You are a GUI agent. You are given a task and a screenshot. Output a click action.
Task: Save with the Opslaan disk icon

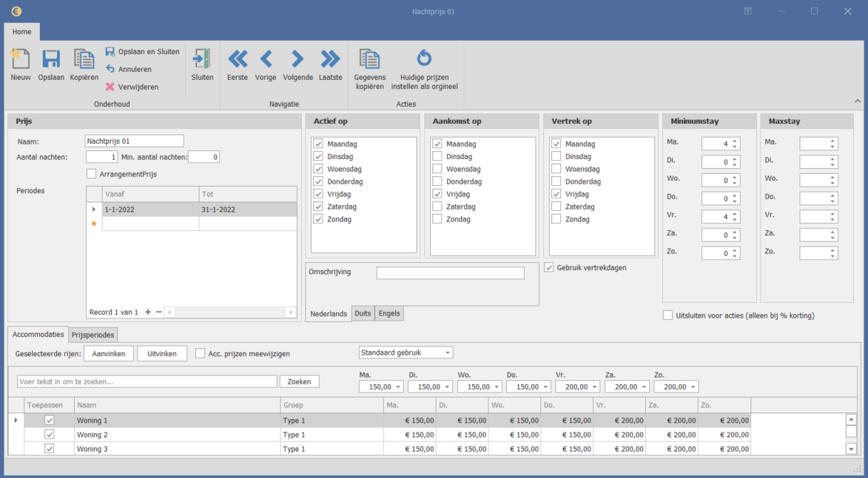[x=51, y=58]
